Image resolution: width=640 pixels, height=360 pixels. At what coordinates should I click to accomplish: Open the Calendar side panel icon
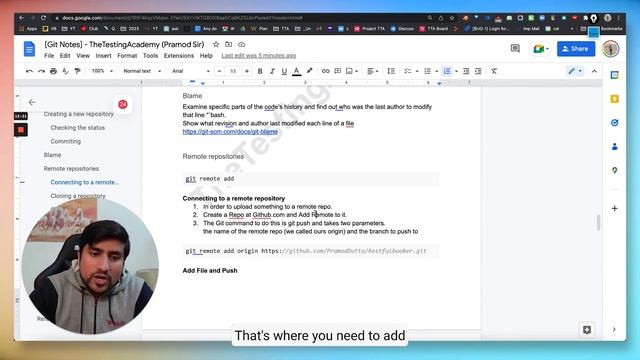click(x=614, y=75)
